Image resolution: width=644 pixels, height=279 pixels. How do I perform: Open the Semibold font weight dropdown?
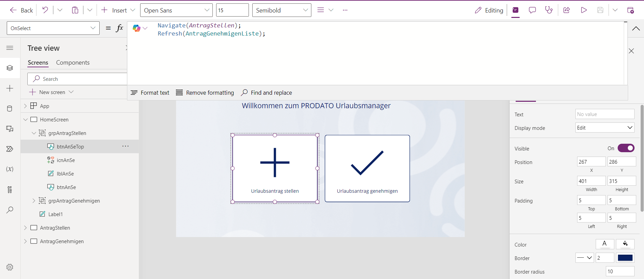pyautogui.click(x=282, y=10)
